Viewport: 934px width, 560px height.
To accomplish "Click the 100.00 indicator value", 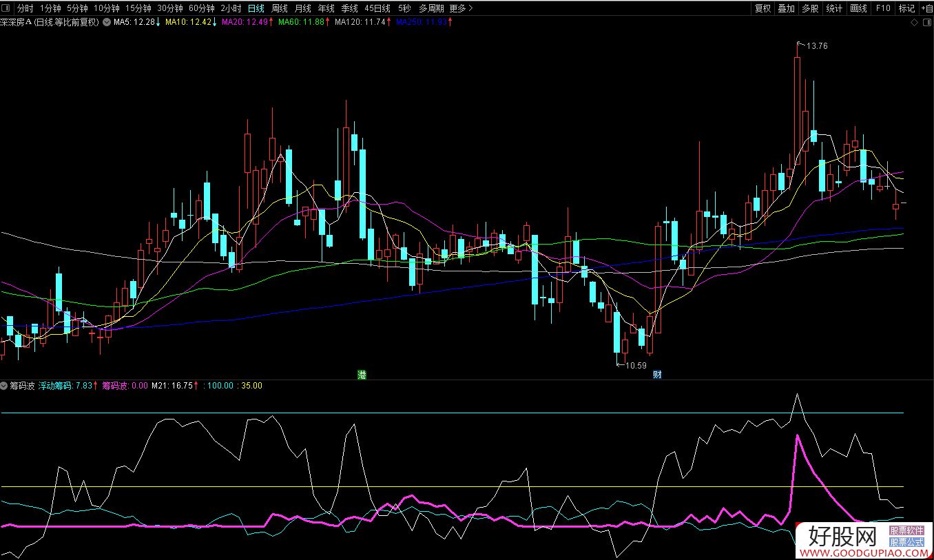I will coord(222,386).
